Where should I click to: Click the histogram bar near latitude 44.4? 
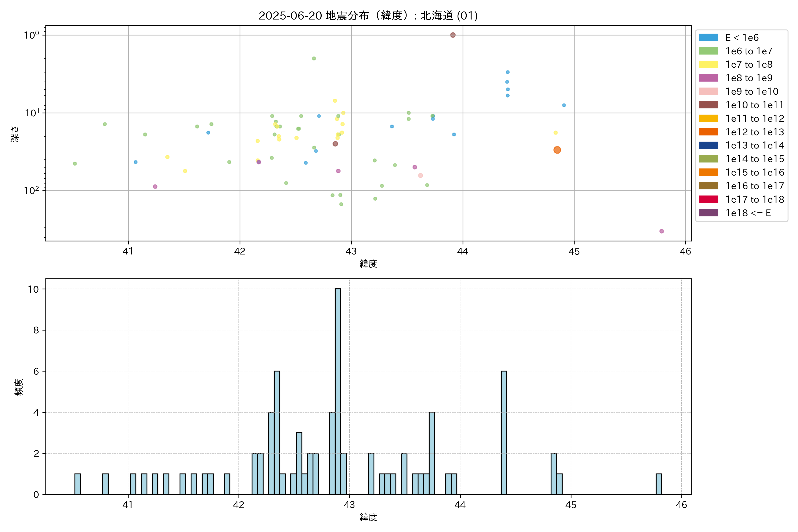504,433
